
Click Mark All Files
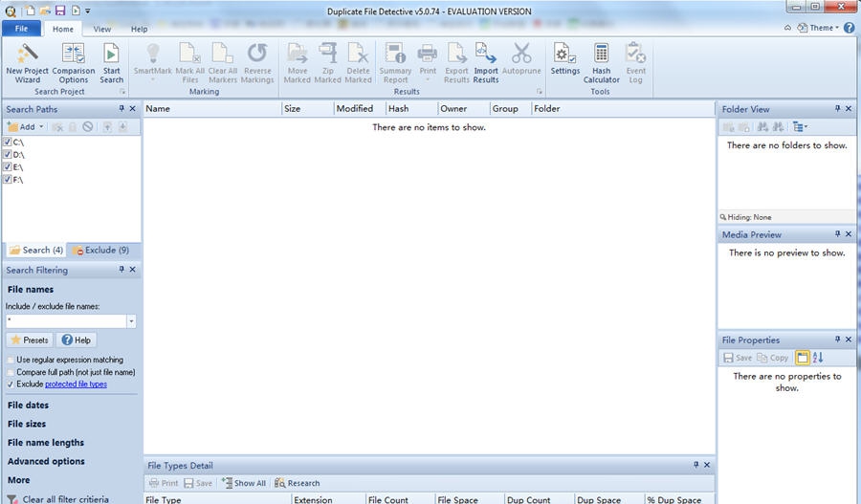(x=190, y=63)
